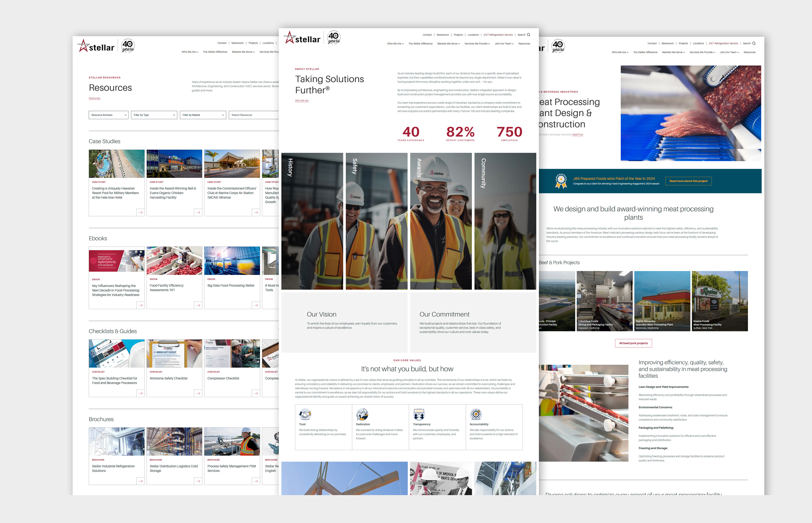
Task: Click Resources breadcrumb under Resources heading
Action: (95, 98)
